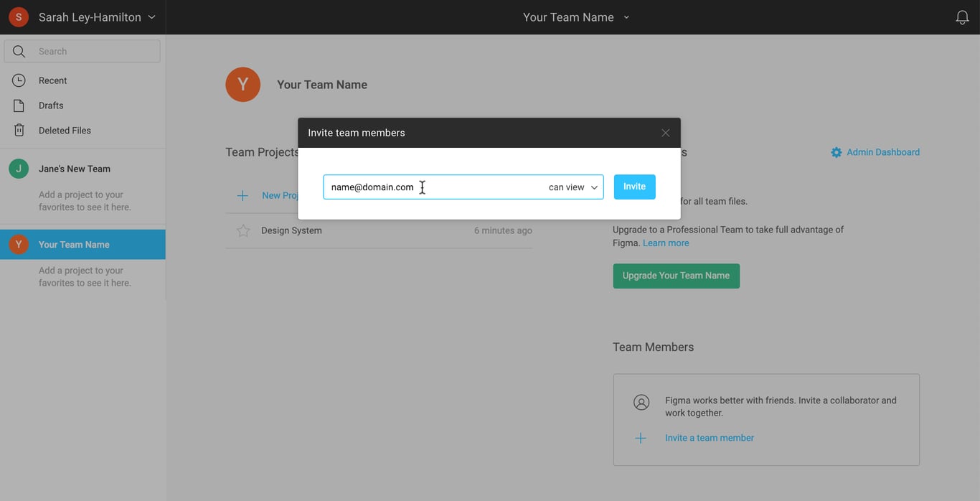
Task: Click the Deleted Files trash icon
Action: click(x=19, y=131)
